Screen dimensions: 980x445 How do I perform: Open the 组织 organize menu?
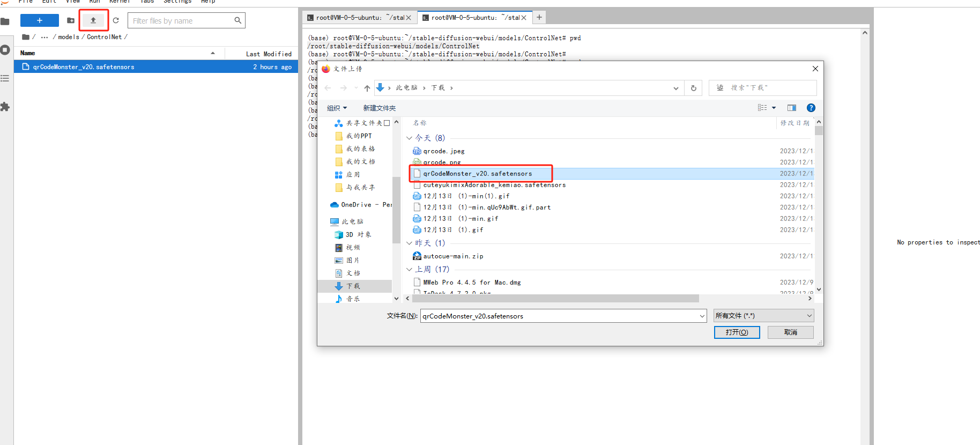337,108
